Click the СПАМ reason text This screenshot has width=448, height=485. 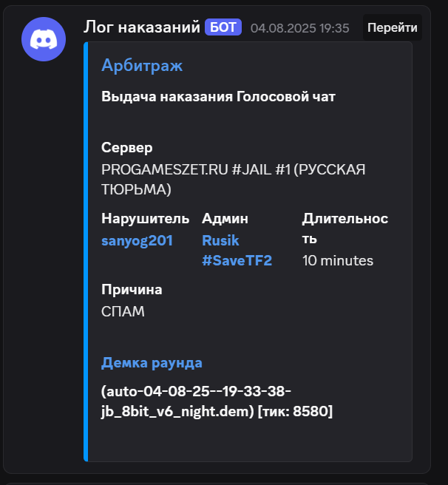[123, 311]
